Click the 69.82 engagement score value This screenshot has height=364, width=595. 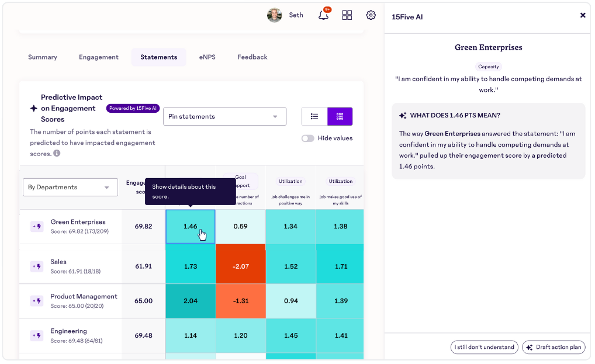click(x=143, y=226)
